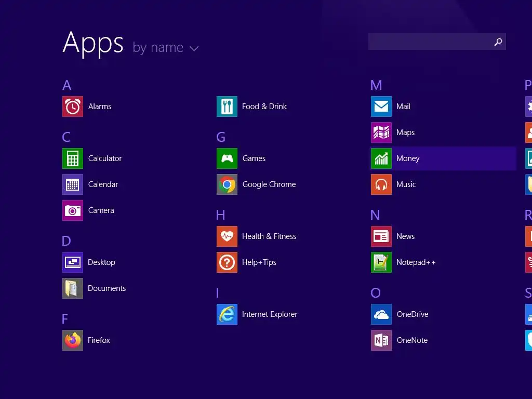Launch the OneNote icon
The width and height of the screenshot is (532, 399).
[381, 340]
